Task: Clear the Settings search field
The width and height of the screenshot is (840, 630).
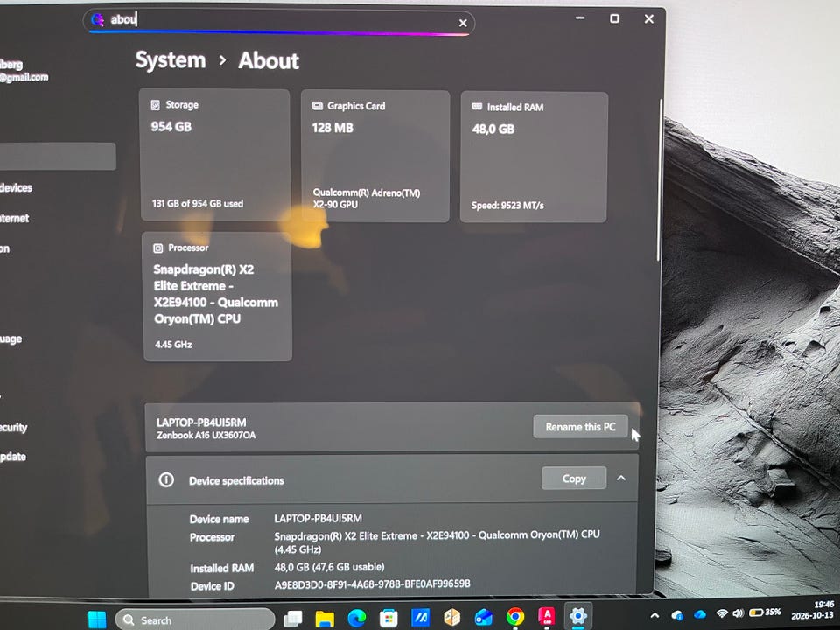Action: pos(463,23)
